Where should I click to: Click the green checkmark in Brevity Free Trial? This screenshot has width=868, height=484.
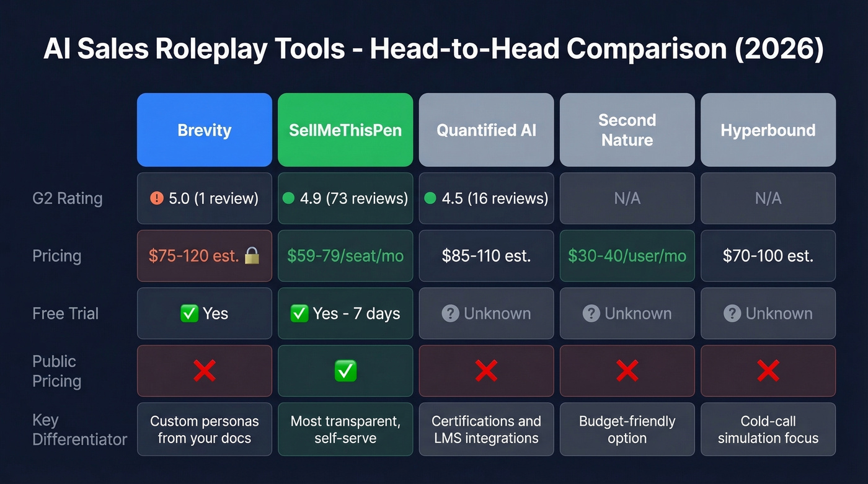pyautogui.click(x=189, y=313)
